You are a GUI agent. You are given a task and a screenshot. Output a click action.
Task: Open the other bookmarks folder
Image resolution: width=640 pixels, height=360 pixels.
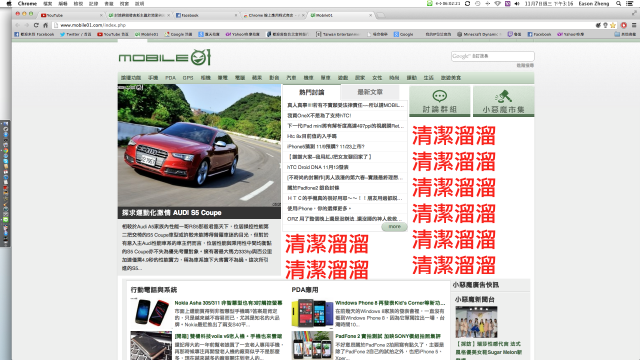[625, 34]
